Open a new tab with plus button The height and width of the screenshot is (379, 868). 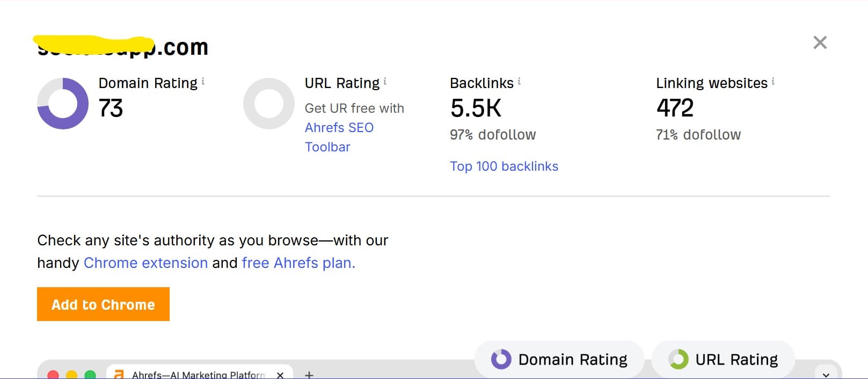coord(309,375)
